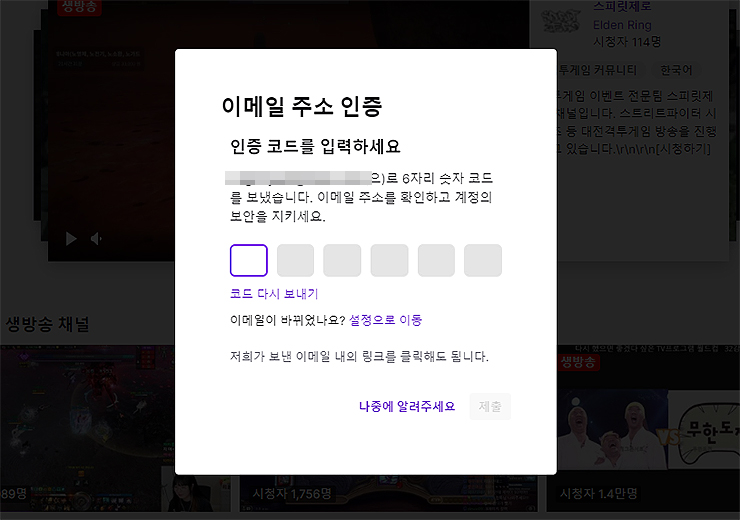Click the sixth verification code digit box
740x520 pixels.
(483, 260)
